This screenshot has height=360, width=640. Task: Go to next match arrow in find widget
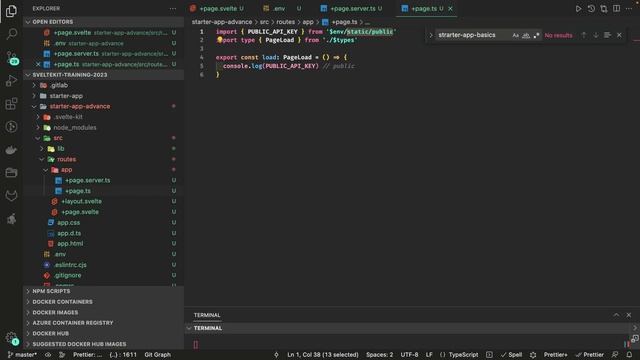tap(596, 35)
